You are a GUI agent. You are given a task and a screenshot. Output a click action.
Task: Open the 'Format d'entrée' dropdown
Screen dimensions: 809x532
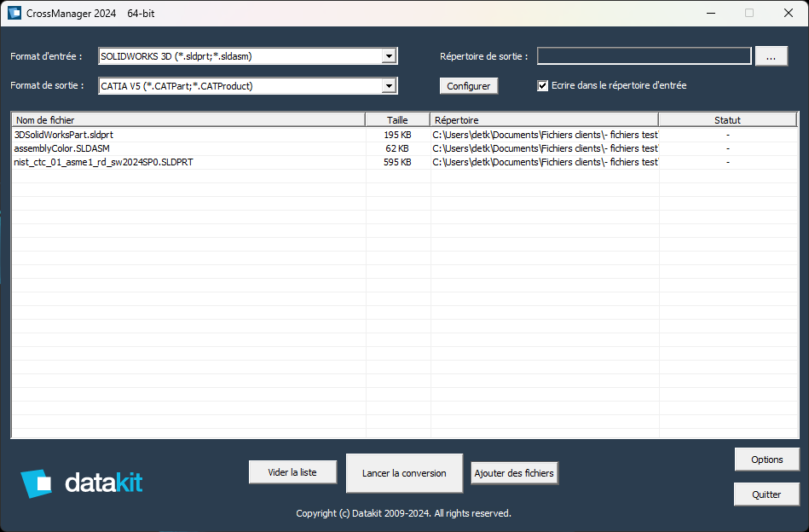pos(389,56)
